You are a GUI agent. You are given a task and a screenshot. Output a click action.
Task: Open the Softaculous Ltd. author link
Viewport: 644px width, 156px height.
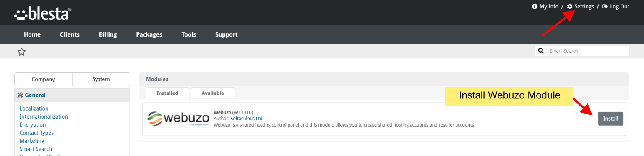tap(247, 119)
